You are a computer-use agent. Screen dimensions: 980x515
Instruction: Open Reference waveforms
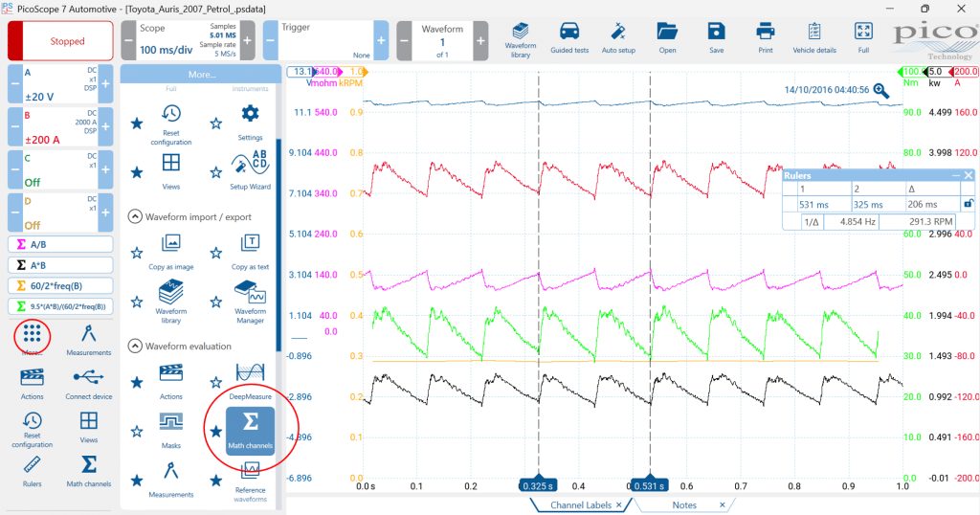click(250, 481)
